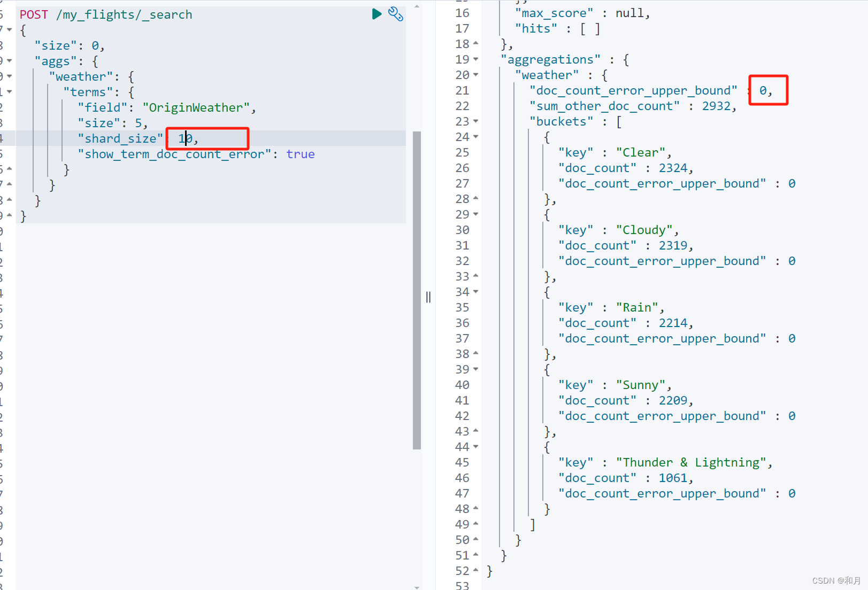Open the wrench tools menu icon
Viewport: 868px width, 590px height.
pyautogui.click(x=396, y=14)
